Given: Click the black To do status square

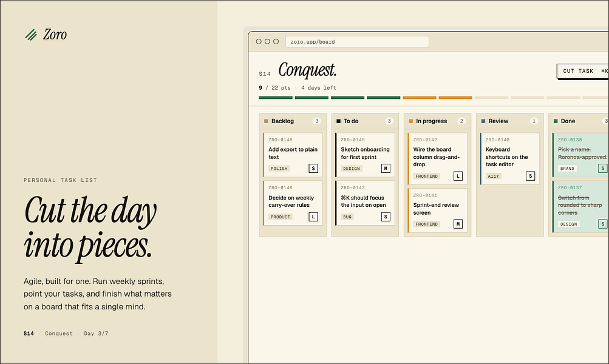Looking at the screenshot, I should point(338,121).
